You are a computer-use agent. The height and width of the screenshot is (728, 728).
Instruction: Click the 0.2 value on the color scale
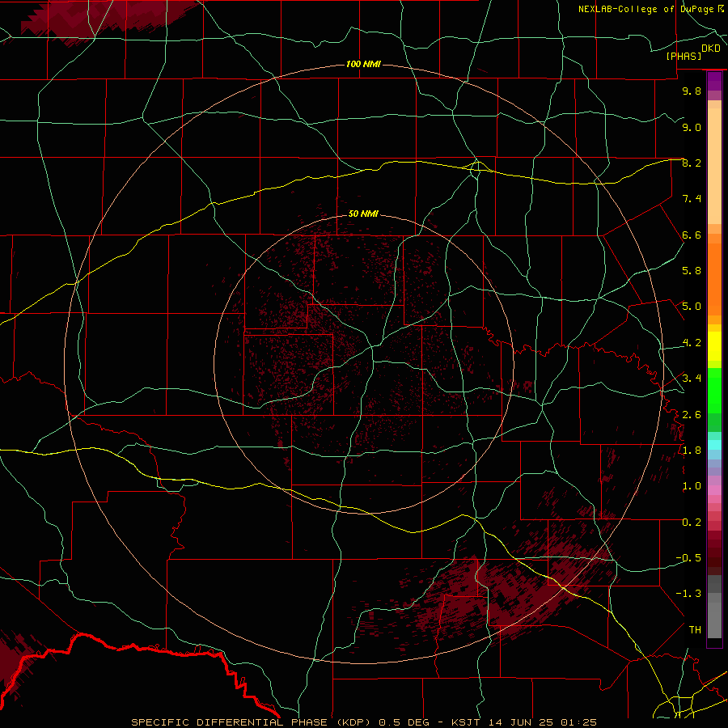pos(692,523)
